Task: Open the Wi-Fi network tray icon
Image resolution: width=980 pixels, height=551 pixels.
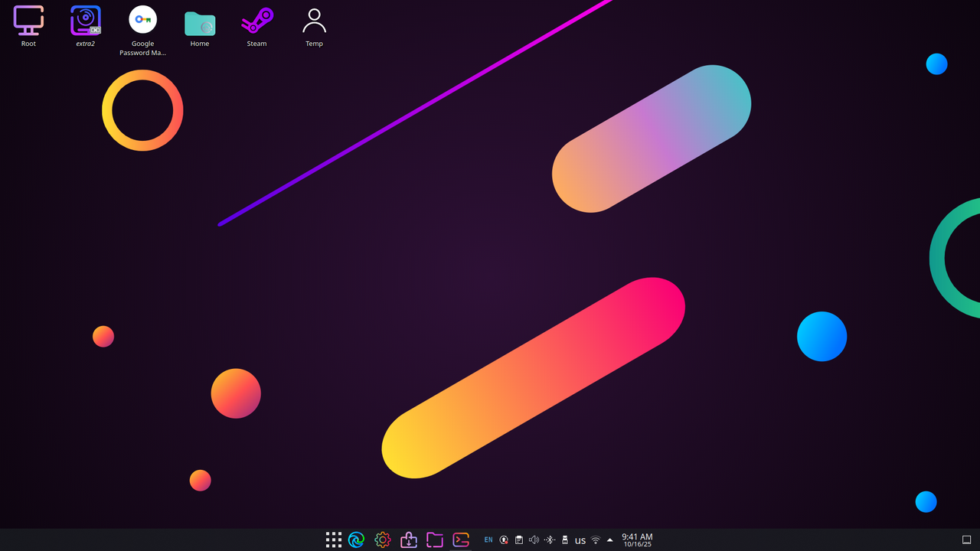Action: tap(596, 540)
